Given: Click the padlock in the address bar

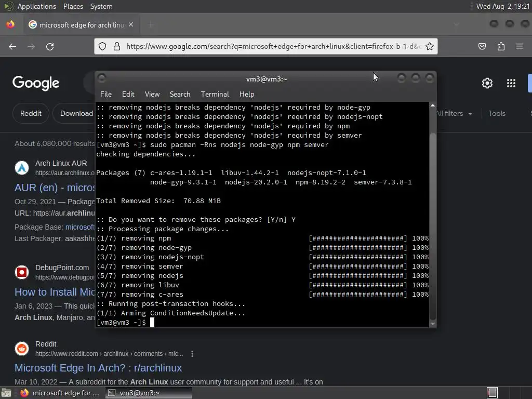Looking at the screenshot, I should coord(117,46).
